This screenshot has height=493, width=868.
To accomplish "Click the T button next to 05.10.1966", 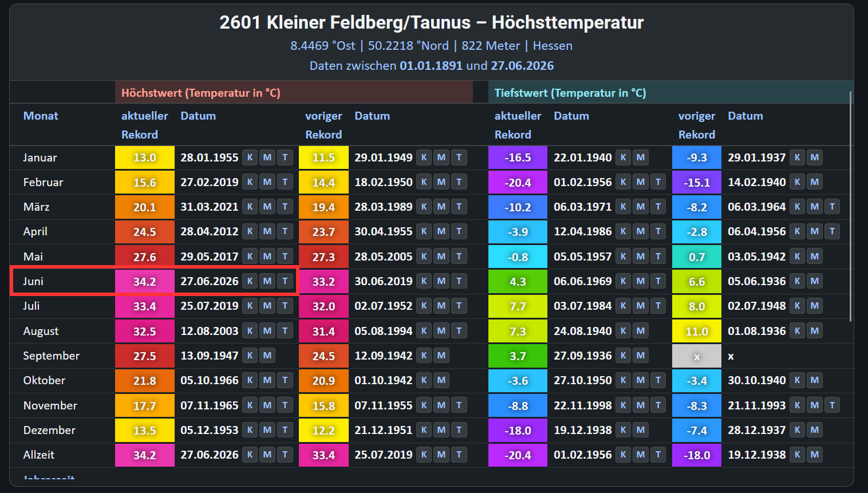I will [285, 380].
